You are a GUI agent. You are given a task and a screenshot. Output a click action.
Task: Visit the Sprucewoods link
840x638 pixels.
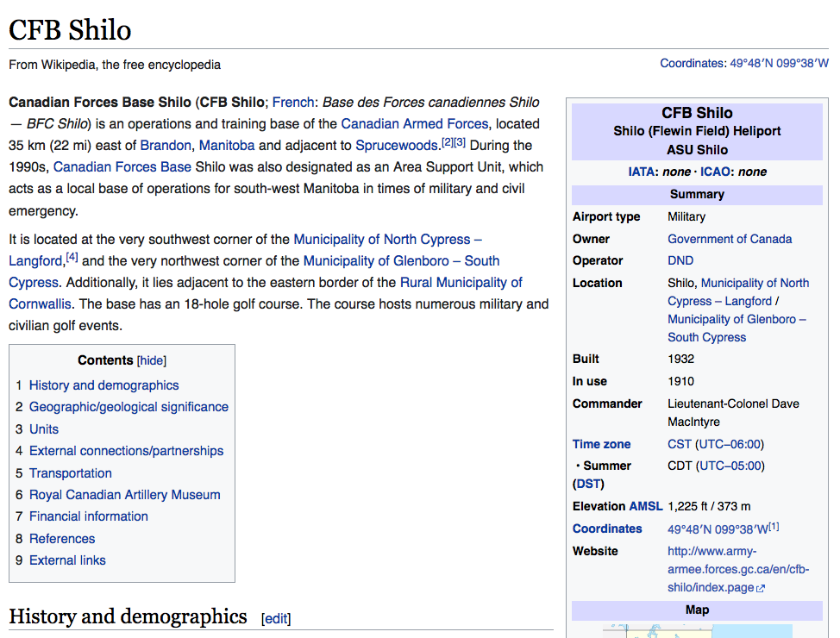point(397,145)
